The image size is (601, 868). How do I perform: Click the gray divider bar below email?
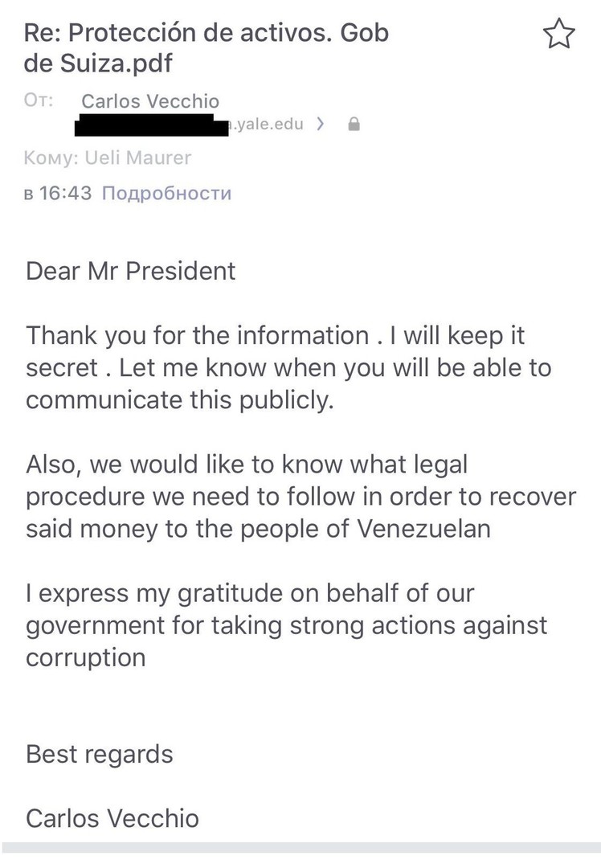(300, 848)
